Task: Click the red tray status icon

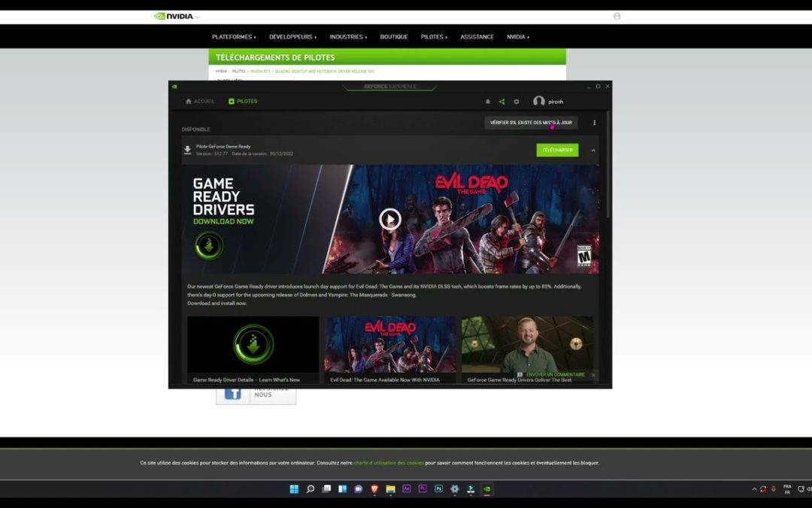Action: pos(763,489)
